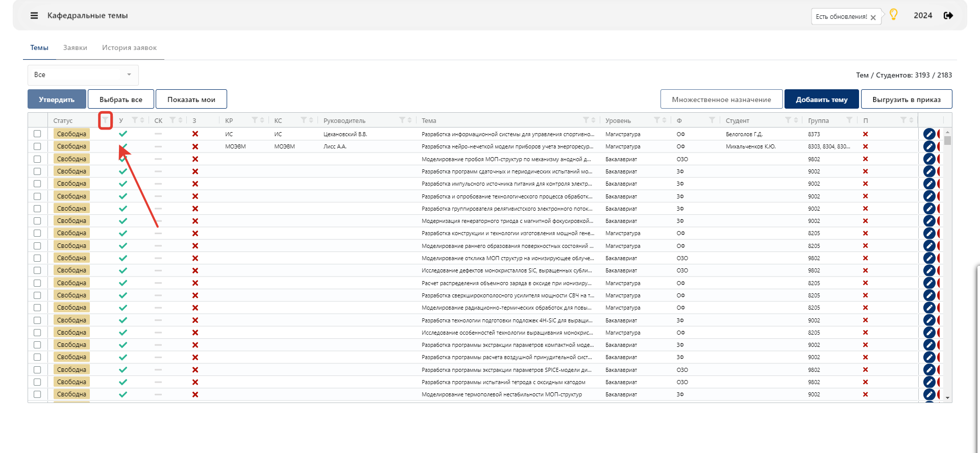Sort by Руководитель using its sort arrows
This screenshot has width=980, height=453.
click(409, 120)
